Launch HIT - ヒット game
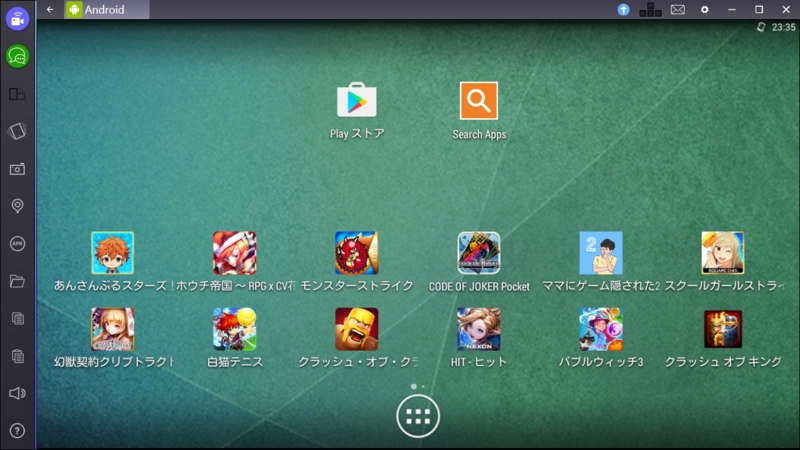Image resolution: width=800 pixels, height=450 pixels. pos(479,329)
